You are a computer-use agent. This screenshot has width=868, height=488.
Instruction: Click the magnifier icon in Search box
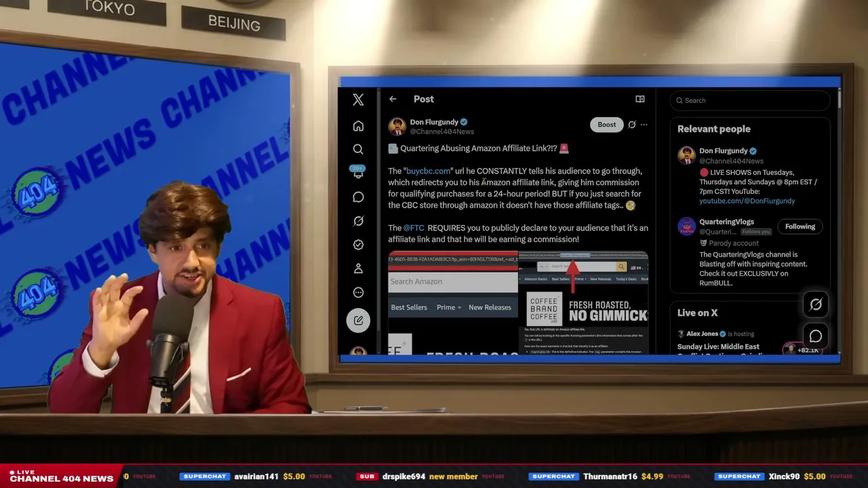(679, 100)
